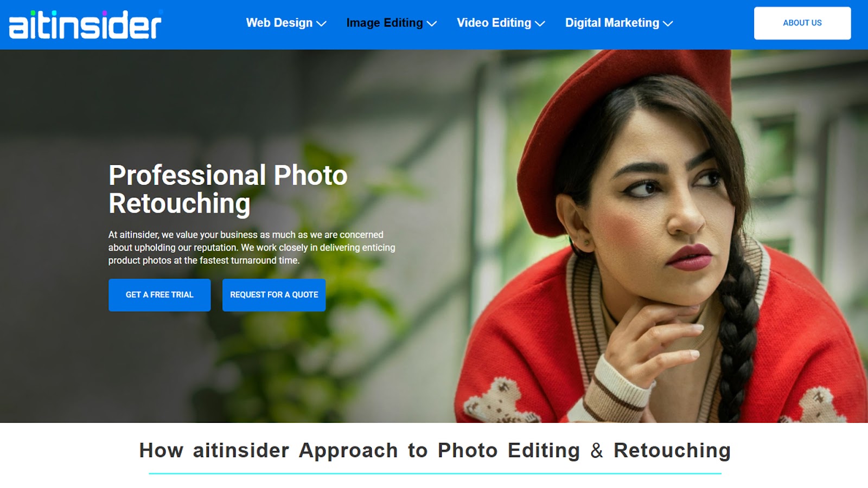Expand the Digital Marketing chevron arrow
Image resolution: width=868 pixels, height=488 pixels.
(668, 24)
